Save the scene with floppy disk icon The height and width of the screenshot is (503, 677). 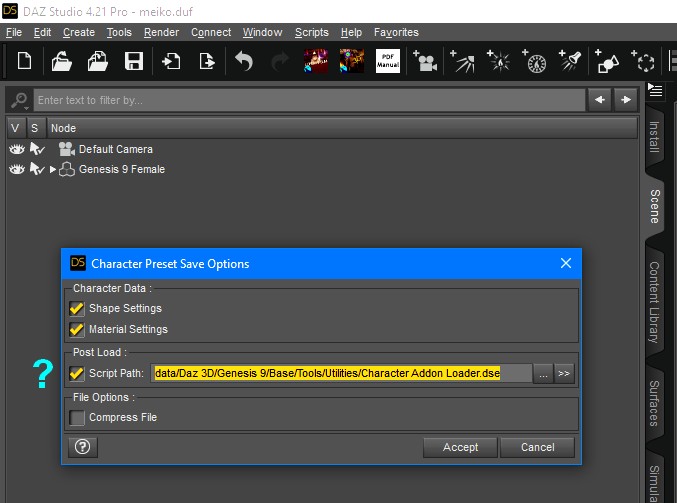tap(134, 61)
